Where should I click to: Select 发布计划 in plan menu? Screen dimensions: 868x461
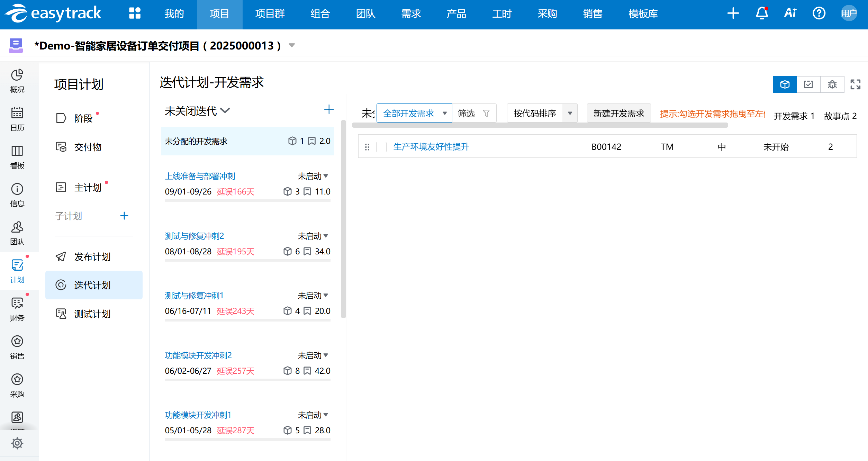point(92,257)
